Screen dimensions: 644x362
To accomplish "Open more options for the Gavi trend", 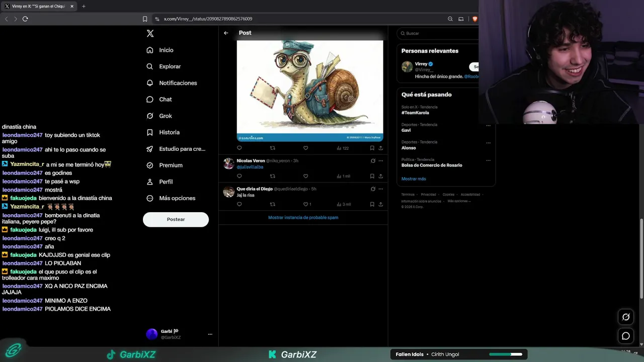I will [488, 126].
